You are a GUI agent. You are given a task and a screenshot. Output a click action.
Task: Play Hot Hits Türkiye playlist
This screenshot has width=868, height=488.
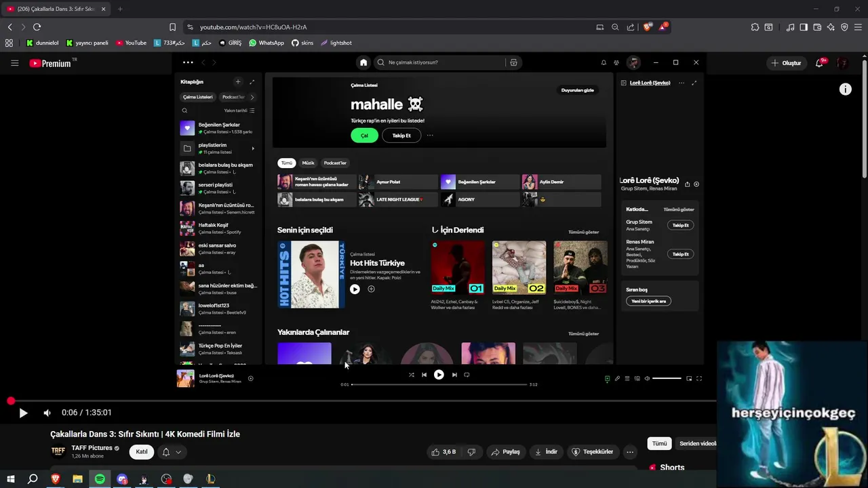pyautogui.click(x=355, y=289)
